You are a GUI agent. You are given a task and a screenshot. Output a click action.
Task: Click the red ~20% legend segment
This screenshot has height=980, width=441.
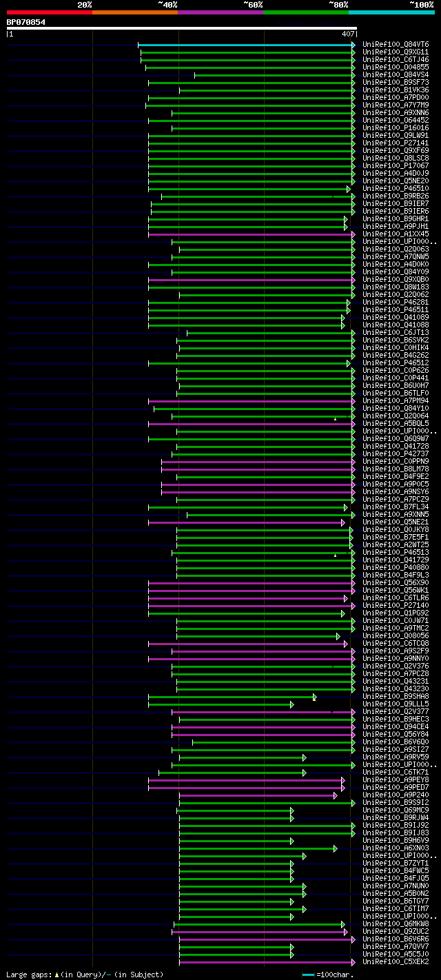50,12
